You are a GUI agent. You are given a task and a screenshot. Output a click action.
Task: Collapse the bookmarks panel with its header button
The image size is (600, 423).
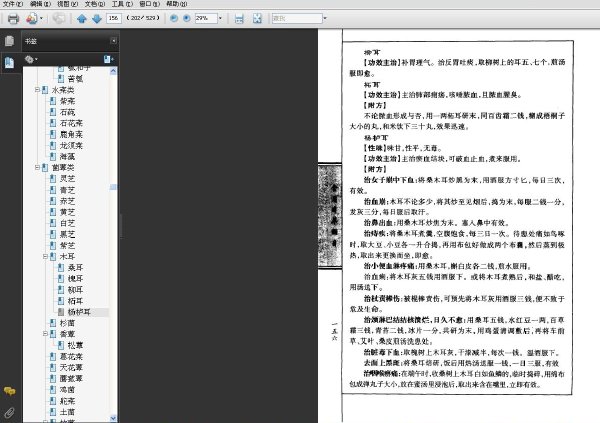click(x=113, y=41)
